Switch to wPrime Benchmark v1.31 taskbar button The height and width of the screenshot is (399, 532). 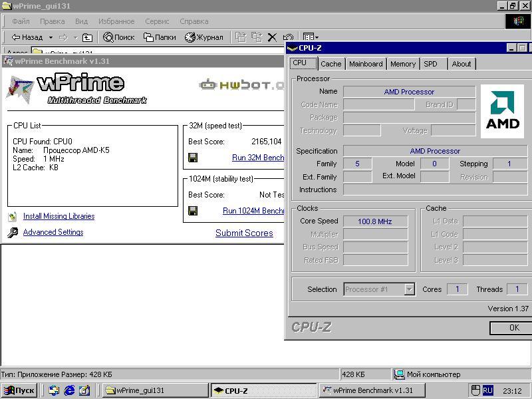(372, 390)
